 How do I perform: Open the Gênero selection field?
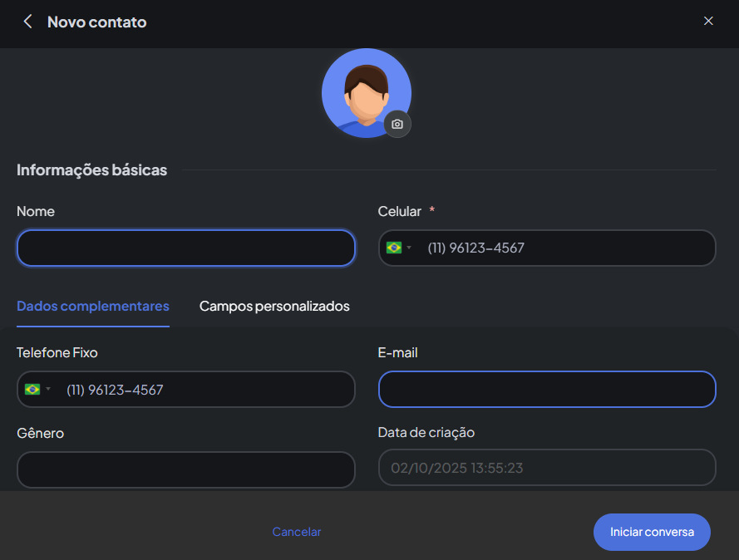185,469
